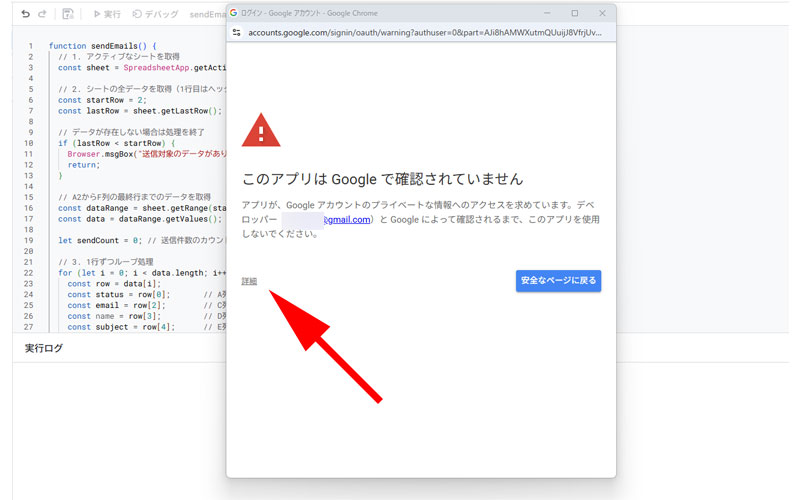This screenshot has height=500, width=800.
Task: Click the 'const name = row[3];' code line
Action: pos(114,316)
